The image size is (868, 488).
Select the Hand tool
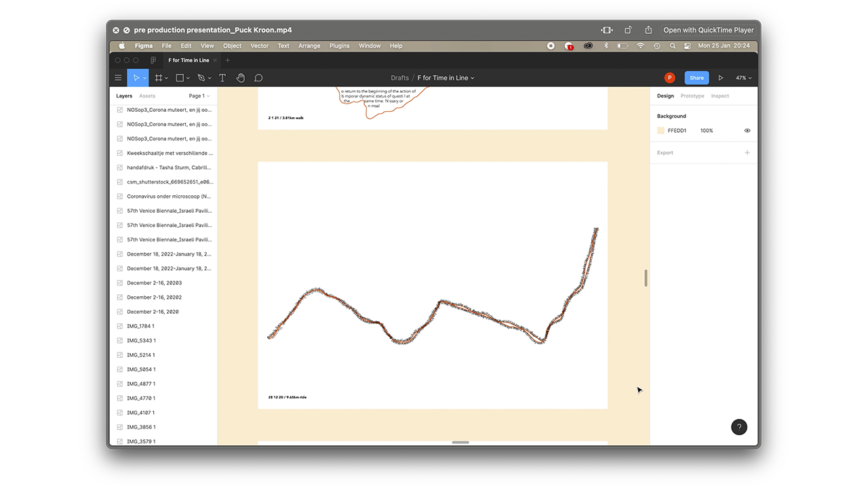[240, 78]
